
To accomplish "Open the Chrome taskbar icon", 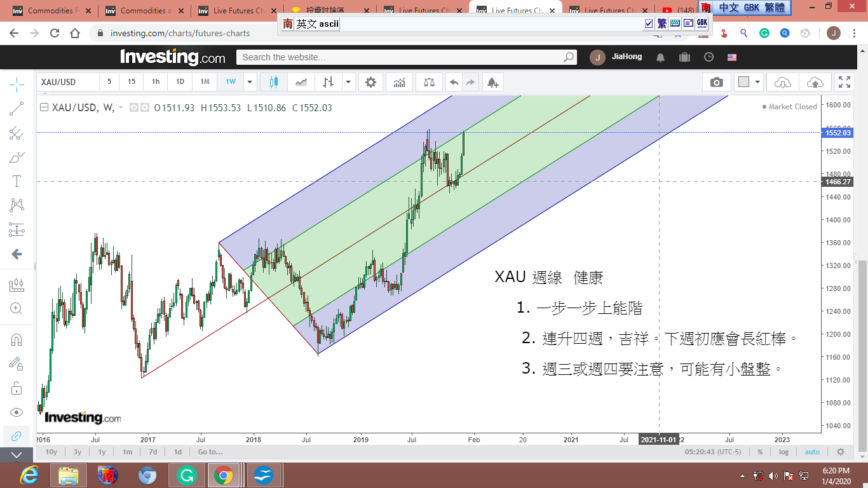I will (223, 475).
